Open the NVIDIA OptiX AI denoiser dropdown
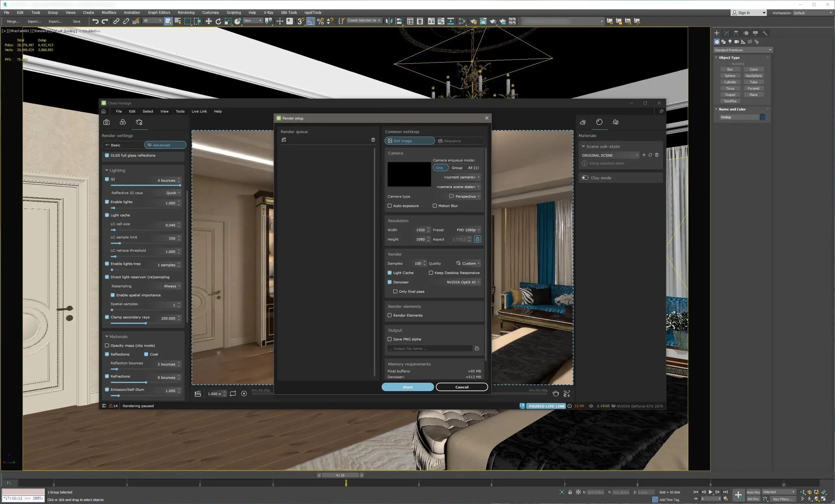 pos(463,282)
